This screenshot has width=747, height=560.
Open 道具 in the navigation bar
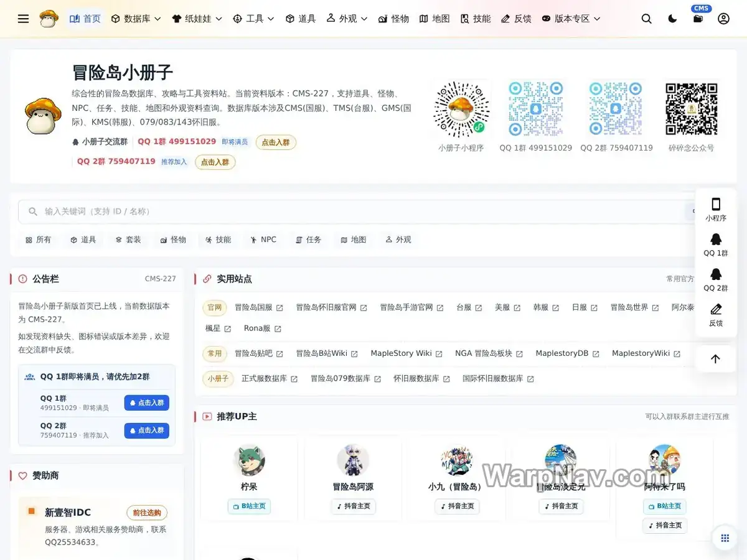pyautogui.click(x=301, y=19)
